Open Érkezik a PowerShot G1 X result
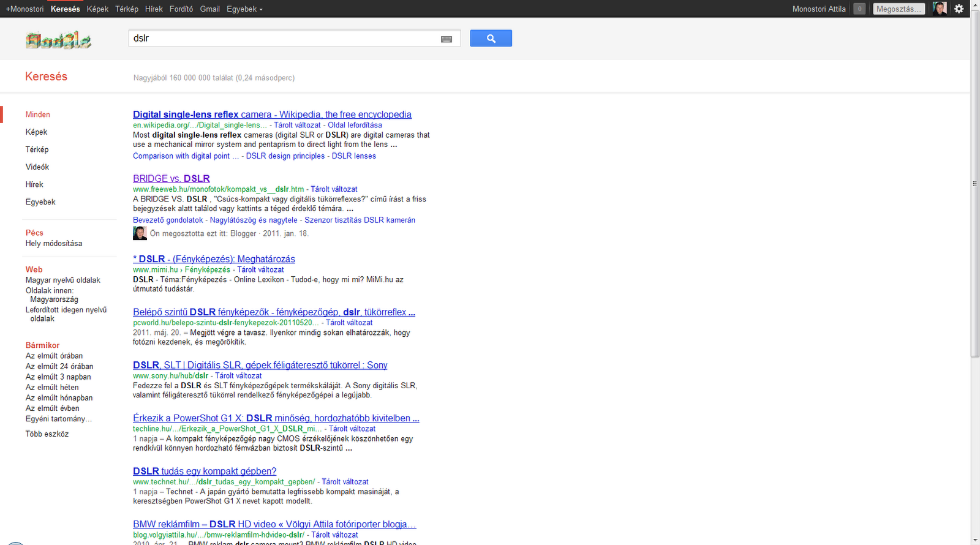Image resolution: width=980 pixels, height=545 pixels. (276, 418)
